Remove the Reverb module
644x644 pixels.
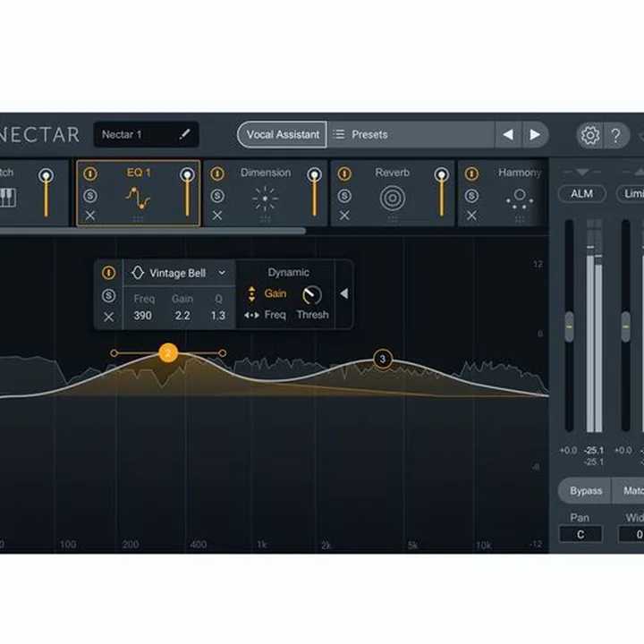click(344, 216)
